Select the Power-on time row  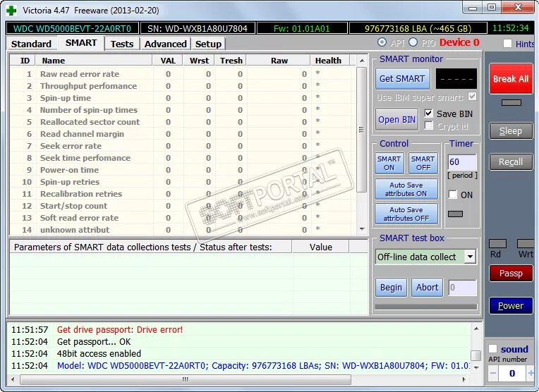(183, 170)
